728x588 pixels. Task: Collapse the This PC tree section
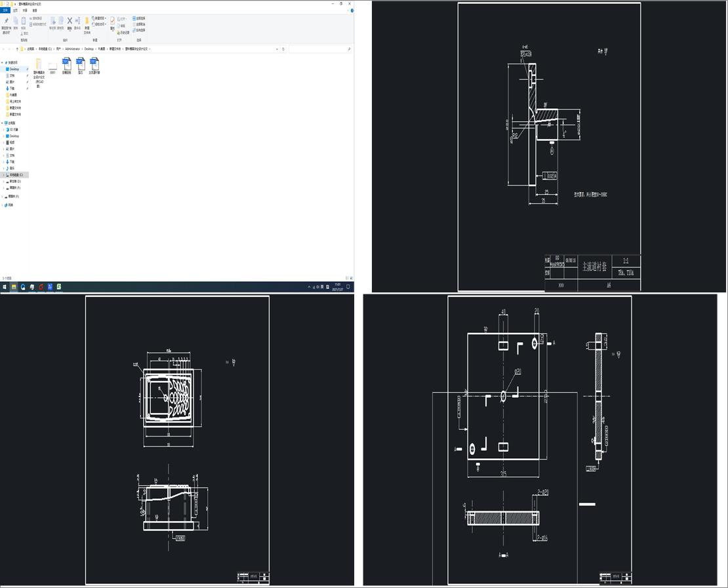coord(2,123)
